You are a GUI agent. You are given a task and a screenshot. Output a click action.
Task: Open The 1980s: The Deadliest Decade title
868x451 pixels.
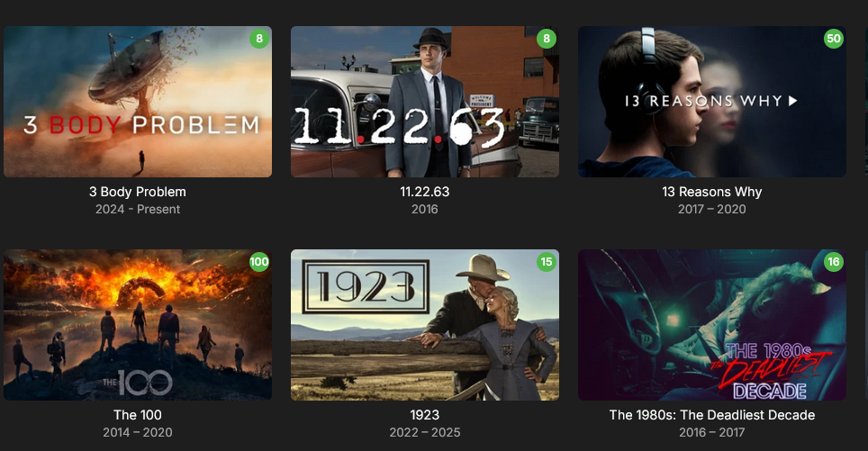coord(712,415)
